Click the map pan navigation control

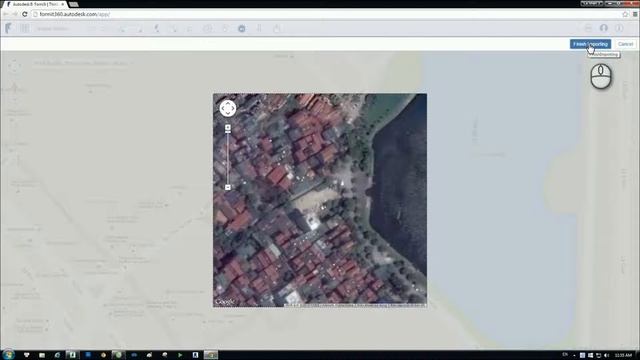point(228,109)
